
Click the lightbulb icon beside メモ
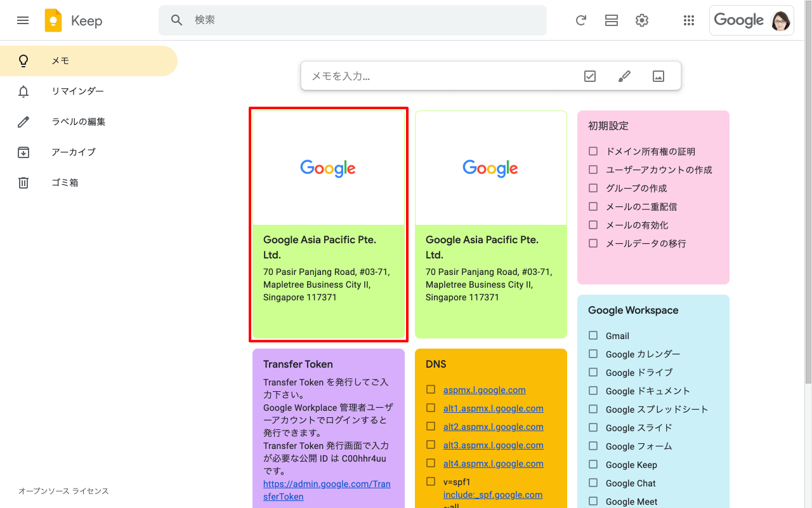[23, 61]
